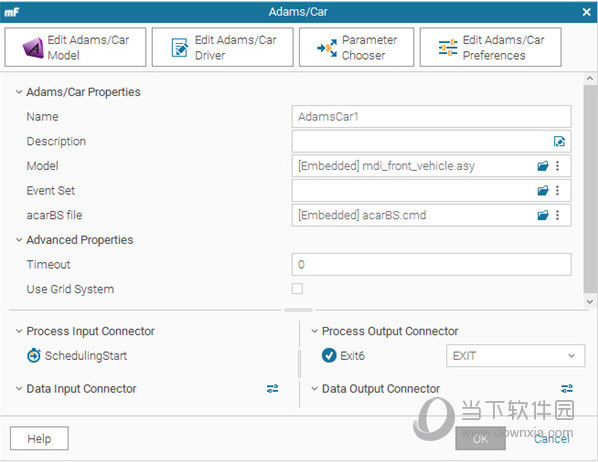Click the Parameter Chooser arrows icon
The height and width of the screenshot is (462, 598).
point(327,48)
